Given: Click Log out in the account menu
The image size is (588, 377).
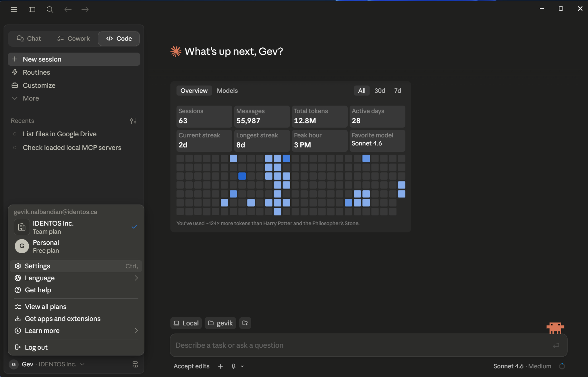Looking at the screenshot, I should pyautogui.click(x=76, y=347).
